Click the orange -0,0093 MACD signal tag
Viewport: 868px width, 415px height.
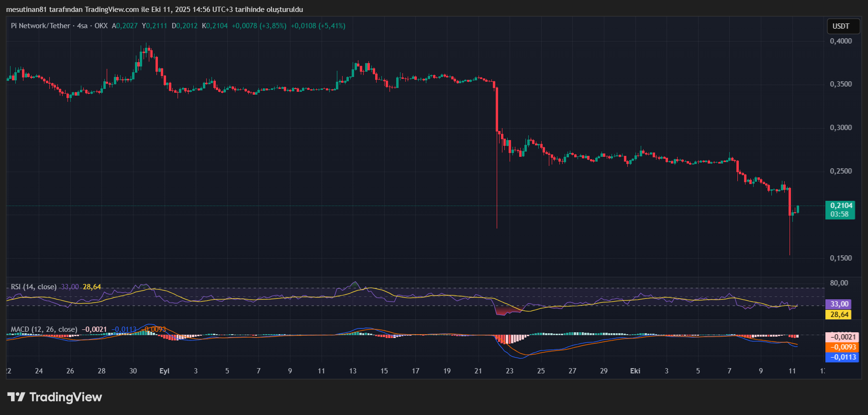click(x=842, y=347)
